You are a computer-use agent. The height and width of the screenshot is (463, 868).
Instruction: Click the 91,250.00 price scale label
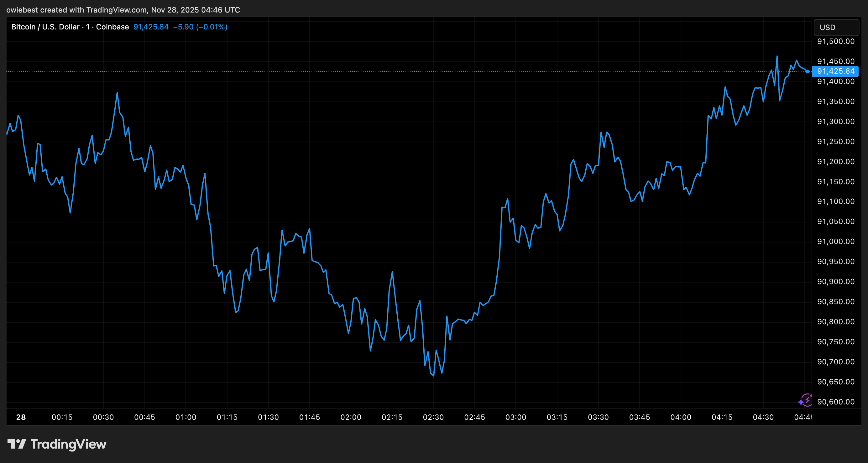point(836,142)
